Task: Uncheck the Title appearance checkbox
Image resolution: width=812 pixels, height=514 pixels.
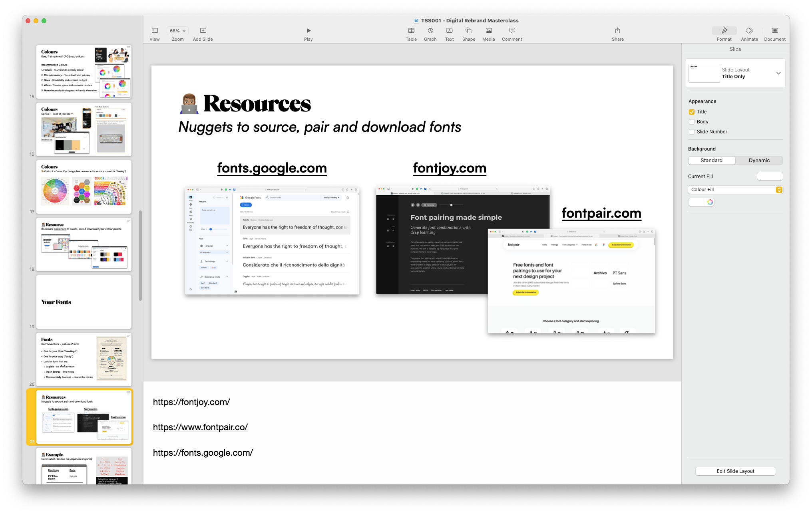Action: pyautogui.click(x=692, y=112)
